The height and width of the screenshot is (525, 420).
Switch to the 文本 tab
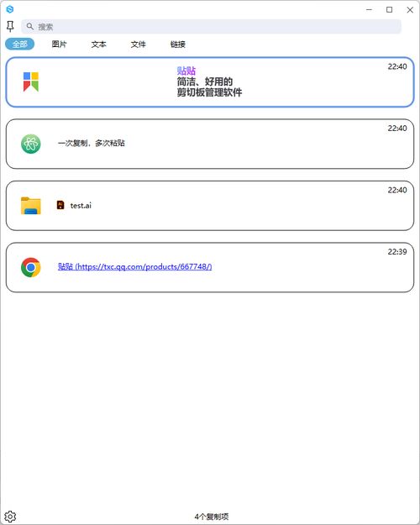tap(99, 45)
